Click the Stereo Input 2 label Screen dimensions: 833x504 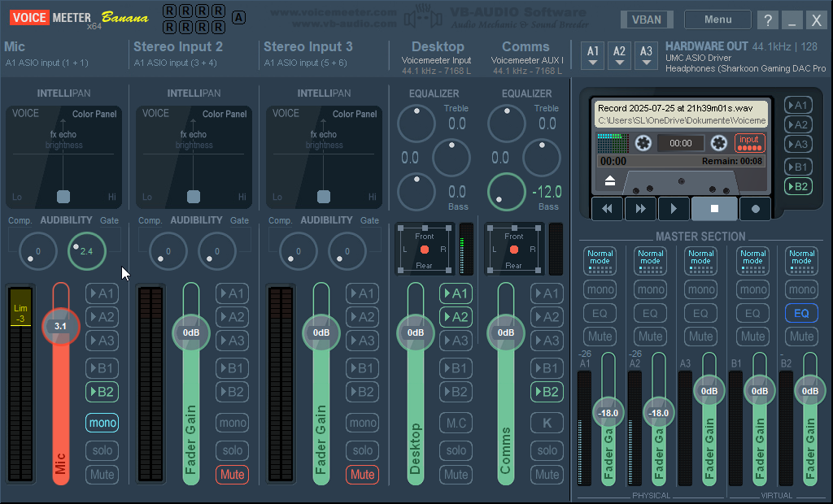(178, 46)
